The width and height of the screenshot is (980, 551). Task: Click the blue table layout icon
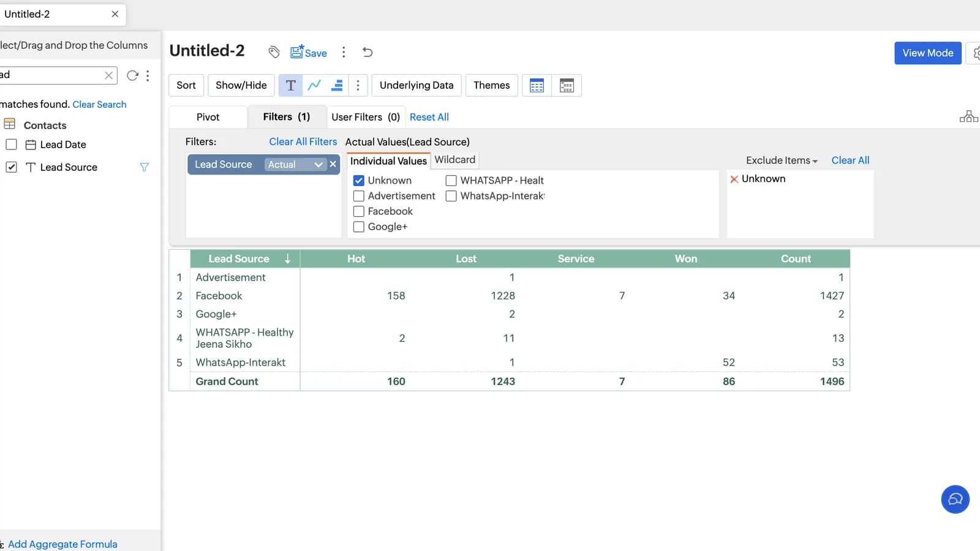click(x=537, y=85)
